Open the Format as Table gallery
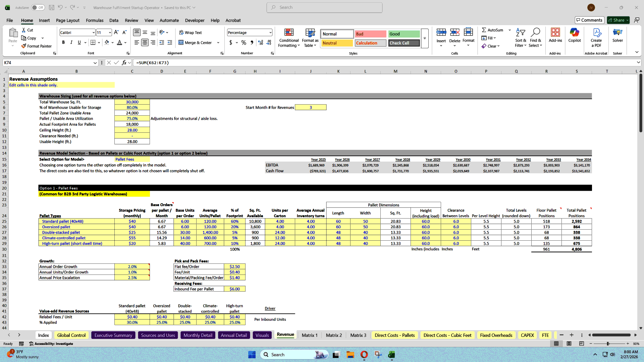The height and width of the screenshot is (362, 644). point(310,38)
